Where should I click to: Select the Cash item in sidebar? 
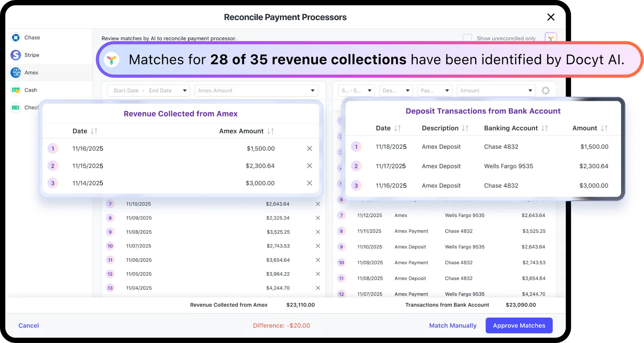[x=48, y=90]
